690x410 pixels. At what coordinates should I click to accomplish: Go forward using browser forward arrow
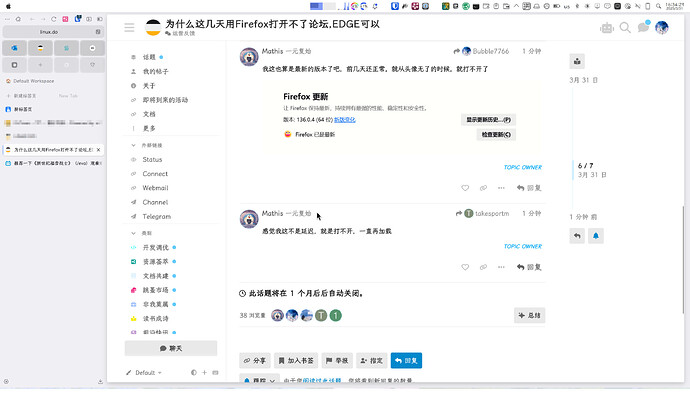pos(43,19)
